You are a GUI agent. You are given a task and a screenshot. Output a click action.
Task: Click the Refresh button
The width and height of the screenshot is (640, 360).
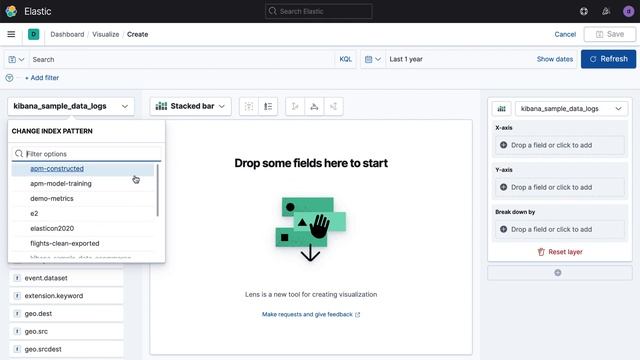click(x=608, y=59)
